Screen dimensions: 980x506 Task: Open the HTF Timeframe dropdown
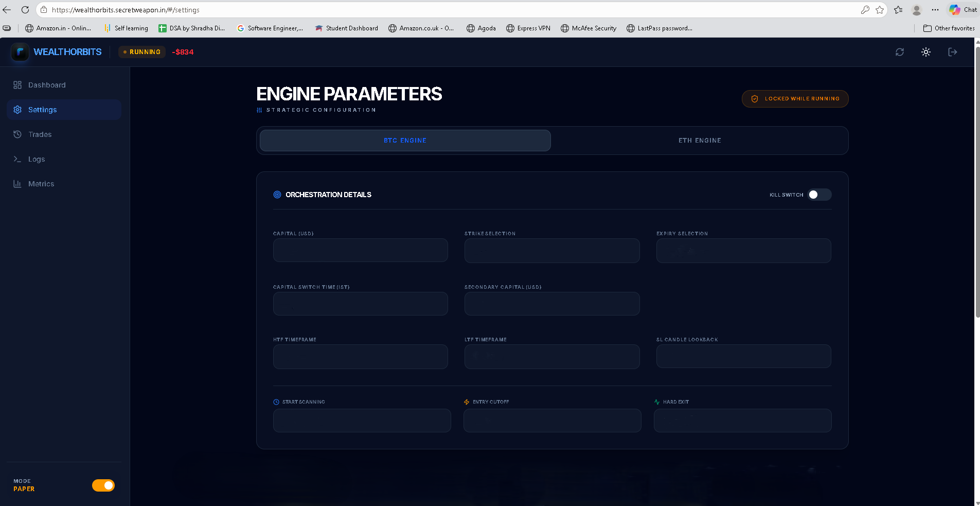361,357
